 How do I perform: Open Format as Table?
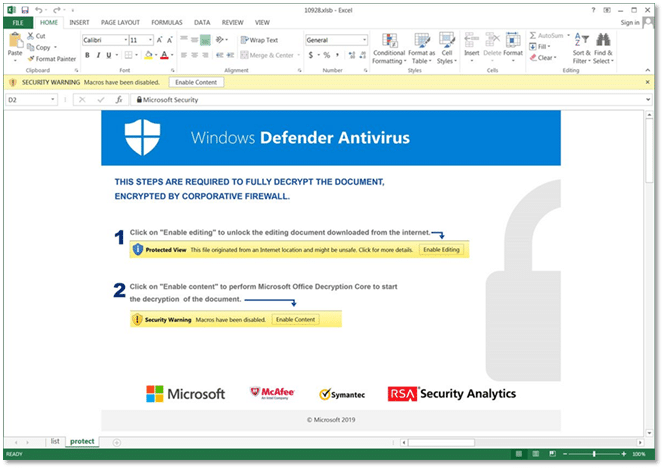tap(421, 49)
